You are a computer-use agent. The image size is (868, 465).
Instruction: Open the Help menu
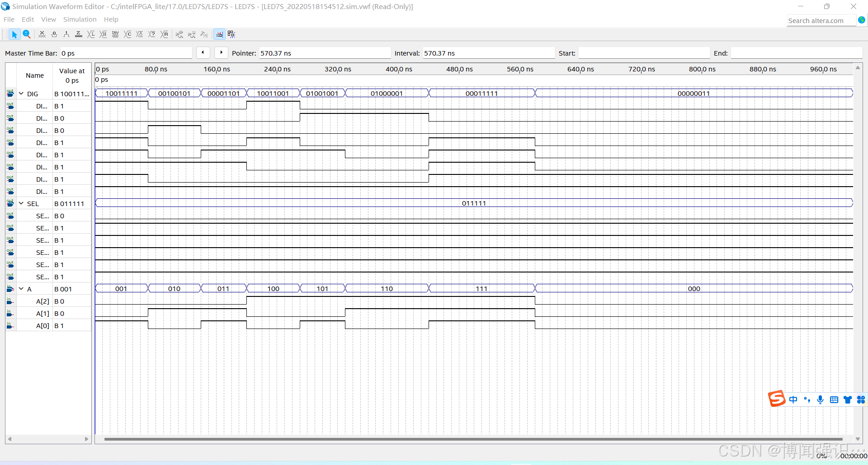111,19
